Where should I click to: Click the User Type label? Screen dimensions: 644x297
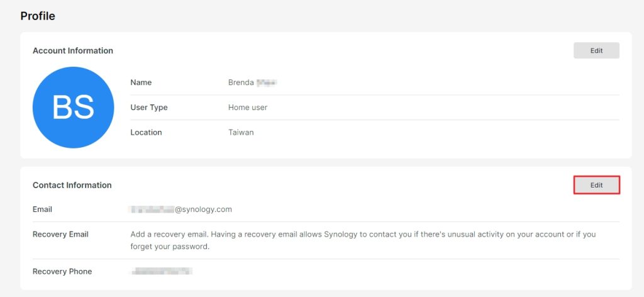[x=149, y=108]
